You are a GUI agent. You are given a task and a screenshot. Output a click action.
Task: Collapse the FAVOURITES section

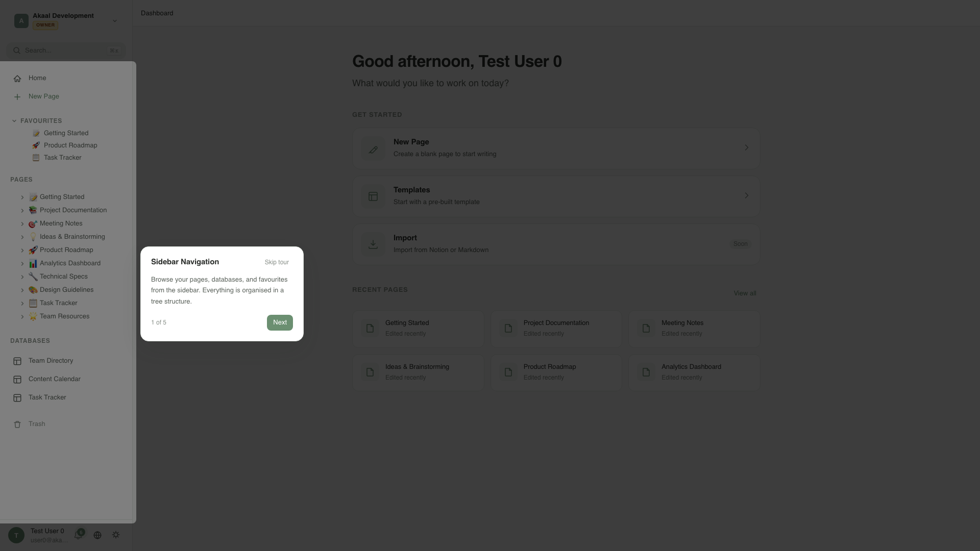click(x=14, y=120)
